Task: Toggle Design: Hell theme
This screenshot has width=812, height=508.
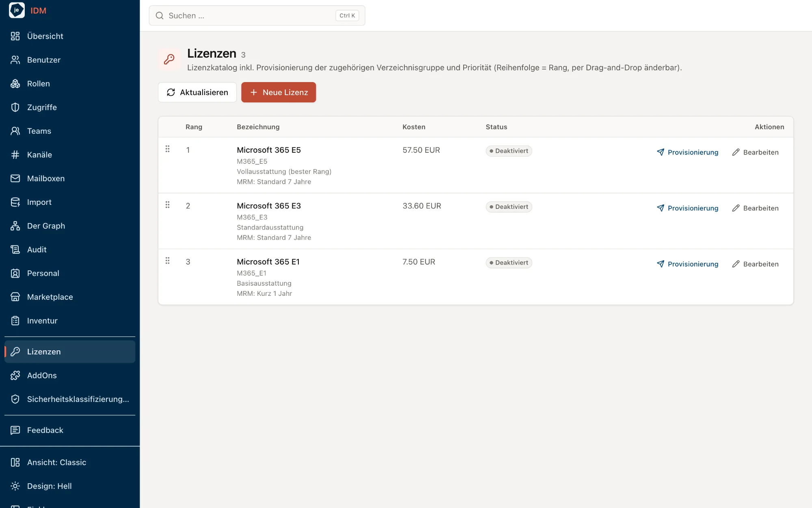Action: click(70, 486)
